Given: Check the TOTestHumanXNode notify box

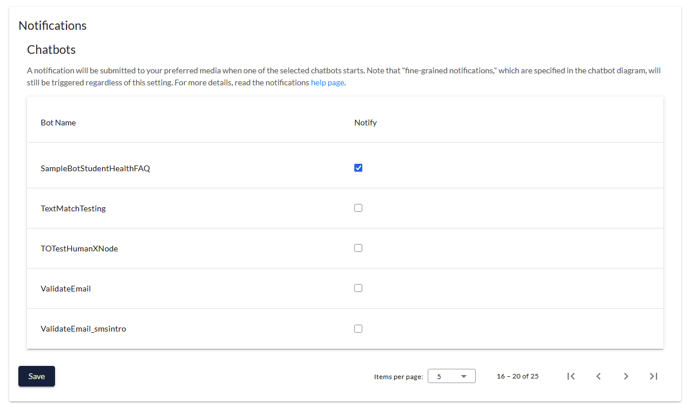Looking at the screenshot, I should pos(358,248).
